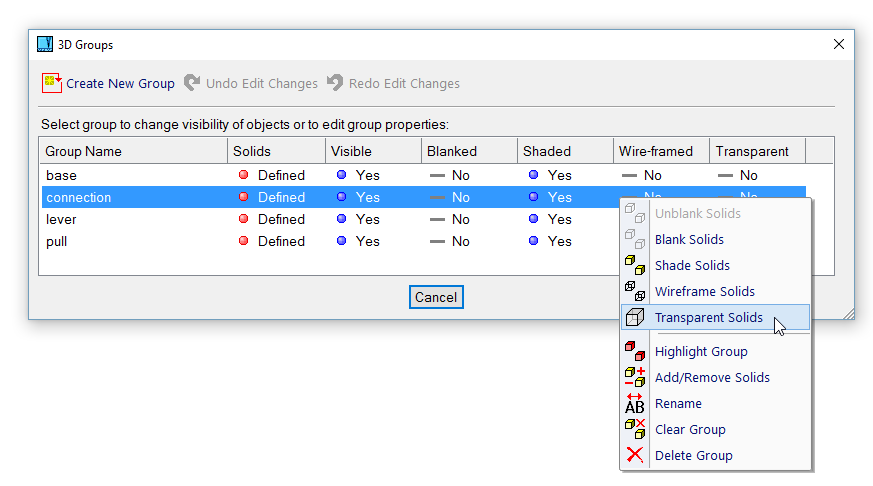Click the Highlight Group red cube icon
The width and height of the screenshot is (873, 486).
(x=634, y=351)
